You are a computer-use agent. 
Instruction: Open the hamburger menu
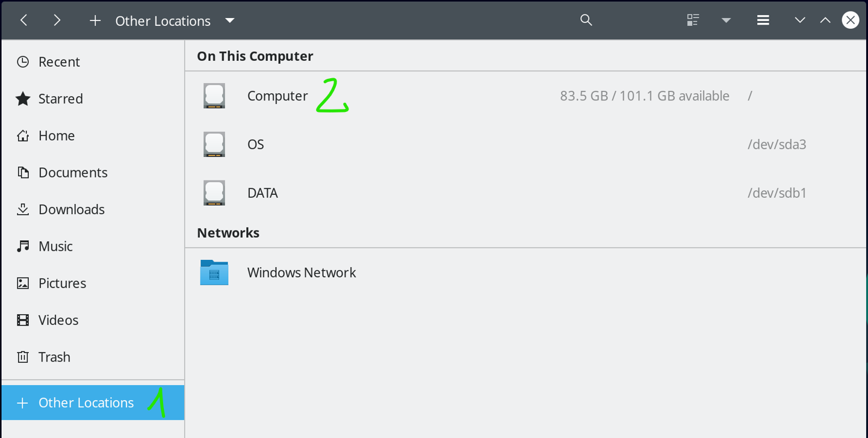(763, 20)
